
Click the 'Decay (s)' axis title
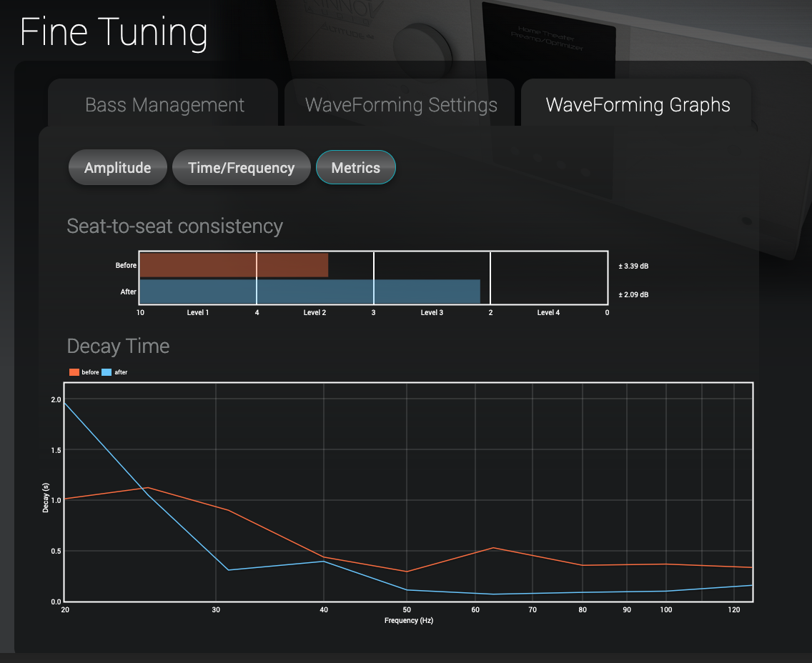(x=46, y=498)
